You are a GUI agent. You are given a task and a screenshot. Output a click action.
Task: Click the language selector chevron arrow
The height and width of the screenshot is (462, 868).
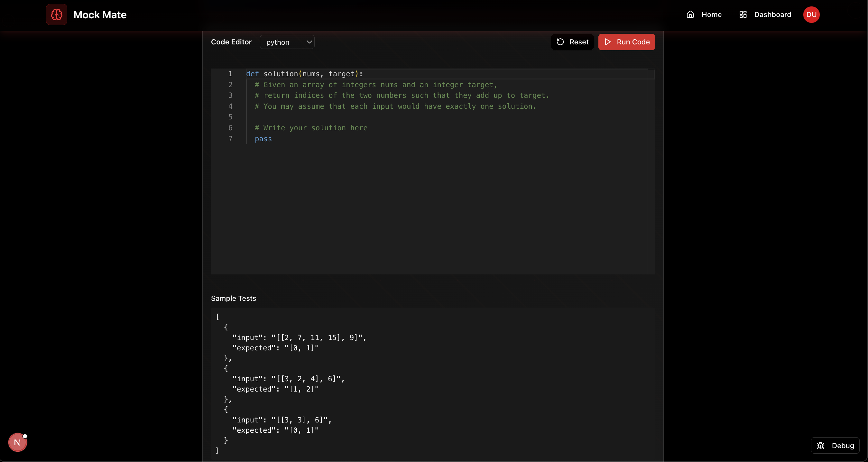pyautogui.click(x=309, y=42)
